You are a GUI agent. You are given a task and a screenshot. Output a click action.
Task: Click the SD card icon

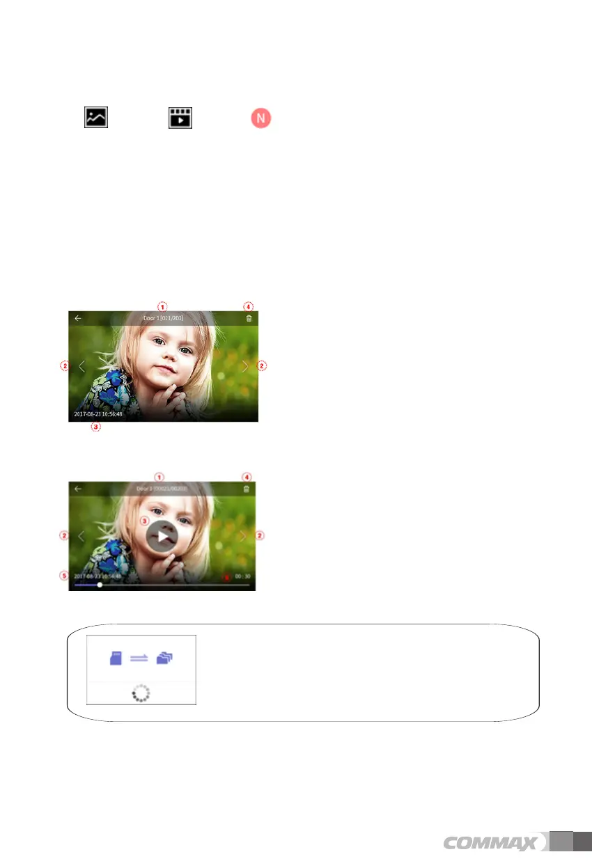(116, 658)
